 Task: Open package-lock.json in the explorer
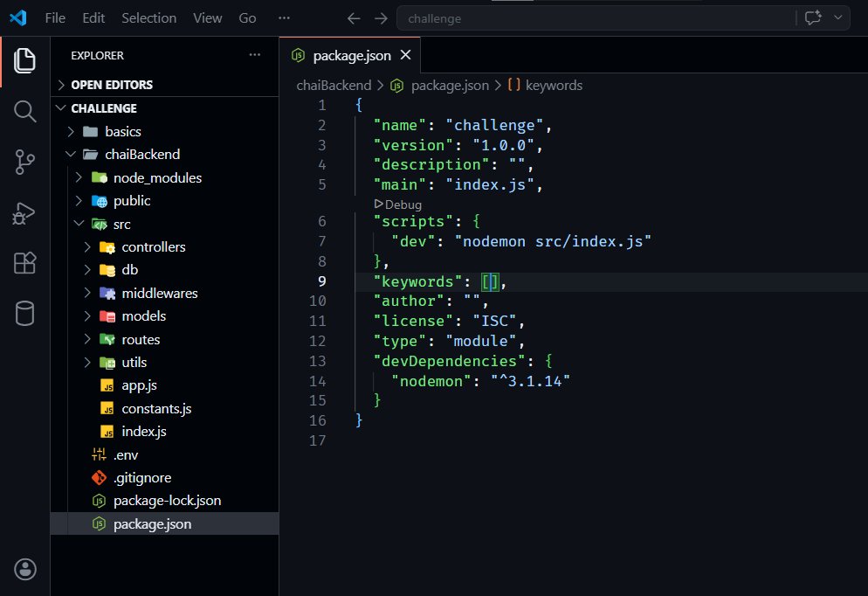[164, 501]
